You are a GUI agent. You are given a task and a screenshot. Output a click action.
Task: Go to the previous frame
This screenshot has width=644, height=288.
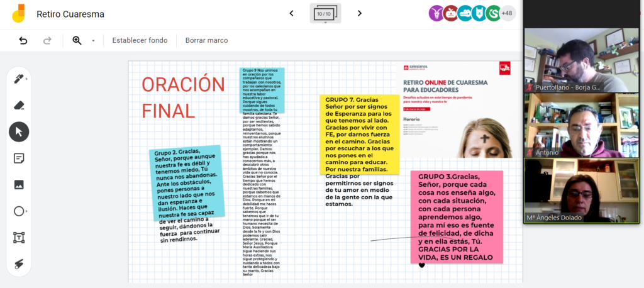click(292, 14)
